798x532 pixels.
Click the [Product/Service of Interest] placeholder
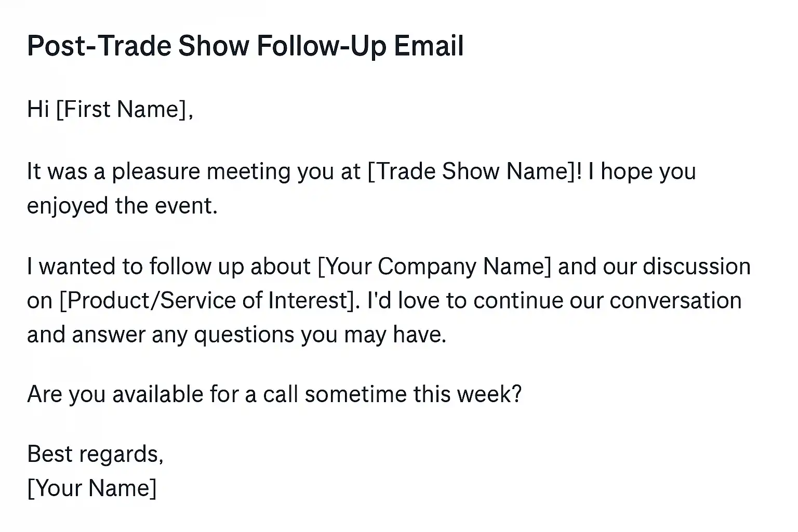pyautogui.click(x=209, y=301)
